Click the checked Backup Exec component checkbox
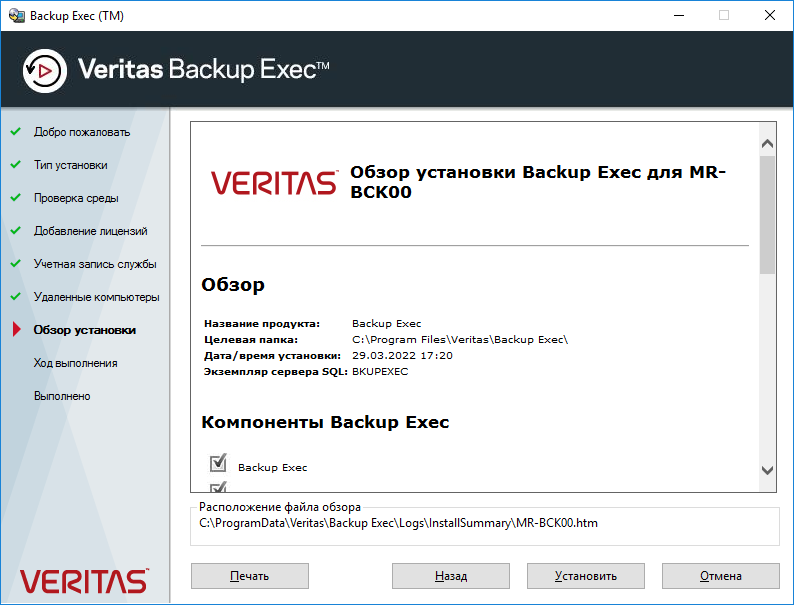This screenshot has width=794, height=605. coord(218,462)
